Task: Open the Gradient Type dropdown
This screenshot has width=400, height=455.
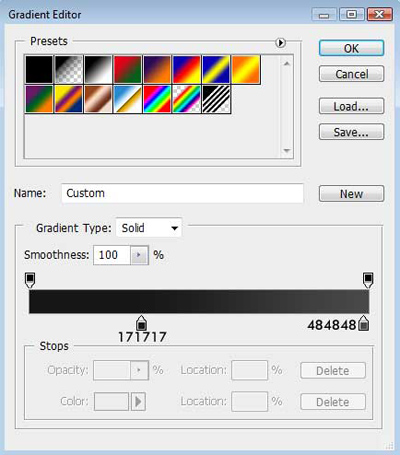Action: 149,228
